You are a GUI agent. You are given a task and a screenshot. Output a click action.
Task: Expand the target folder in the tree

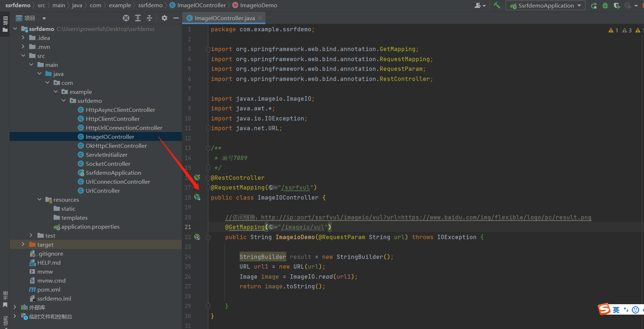pos(23,245)
